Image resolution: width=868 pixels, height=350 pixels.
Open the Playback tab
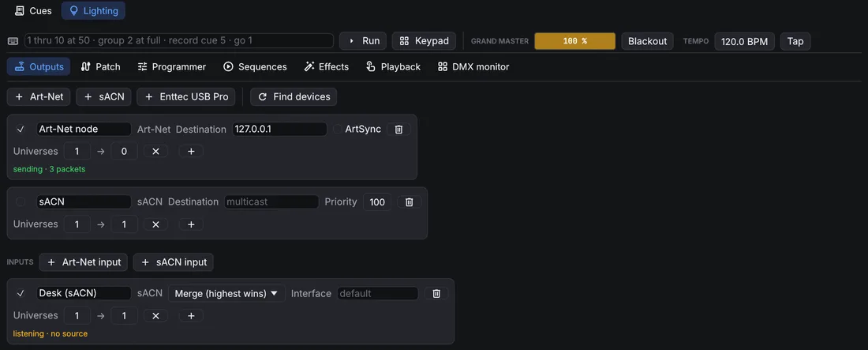393,66
